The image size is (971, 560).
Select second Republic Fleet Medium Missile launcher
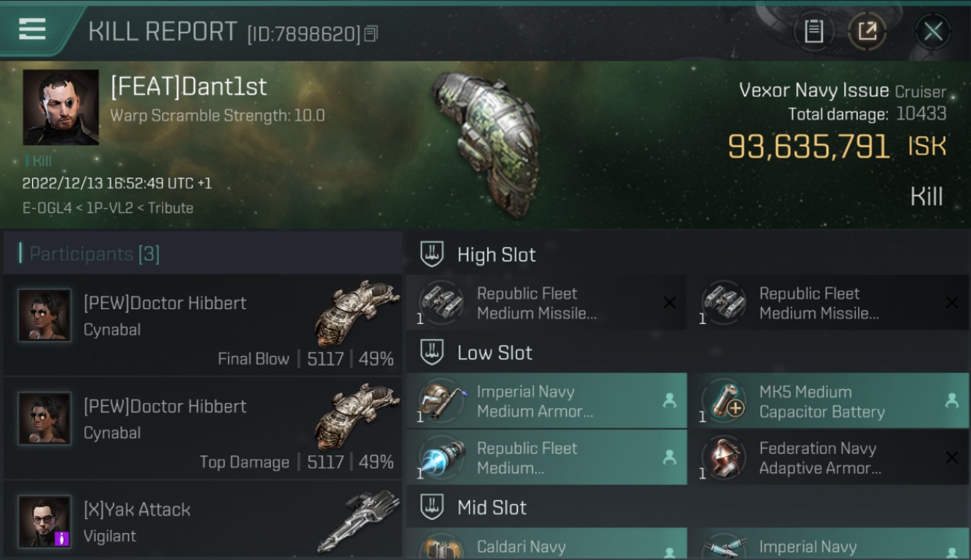(x=828, y=302)
